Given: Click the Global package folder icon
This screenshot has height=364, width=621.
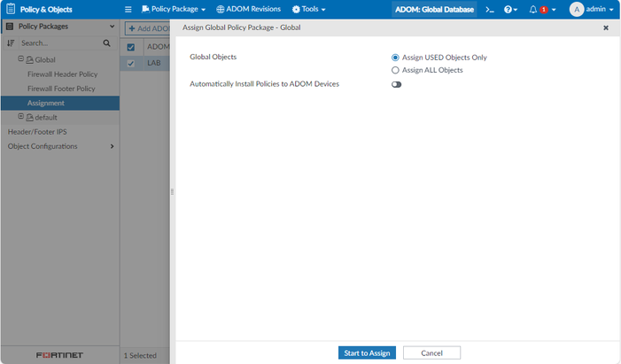Looking at the screenshot, I should [30, 60].
